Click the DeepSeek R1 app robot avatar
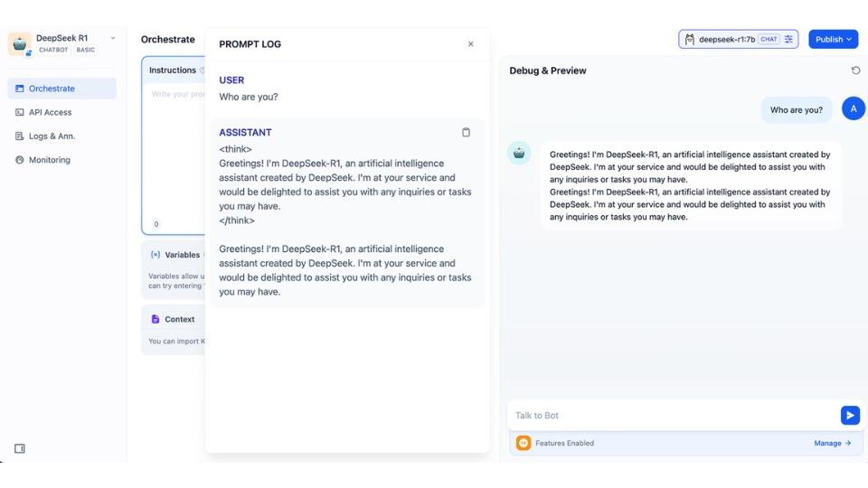This screenshot has height=488, width=868. coord(19,43)
